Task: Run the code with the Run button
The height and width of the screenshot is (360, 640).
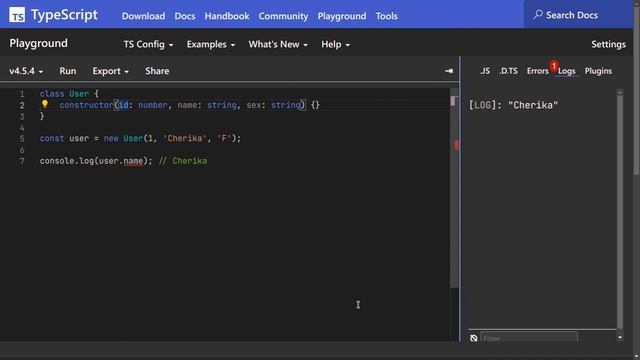Action: (68, 71)
